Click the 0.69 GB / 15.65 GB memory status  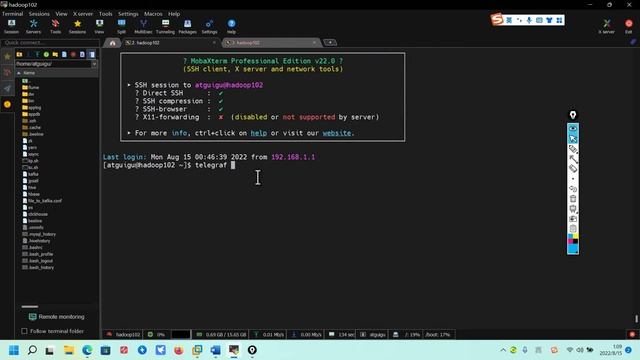(222, 335)
